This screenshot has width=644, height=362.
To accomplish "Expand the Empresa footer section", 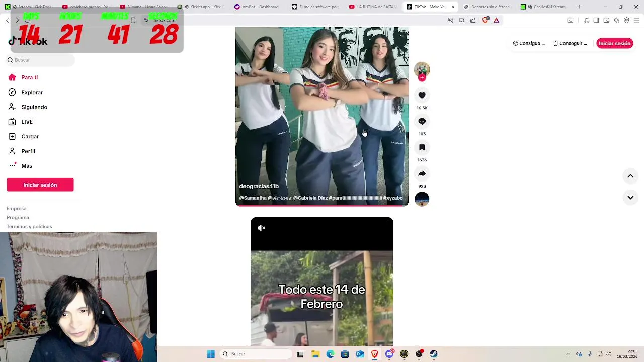I will point(17,209).
